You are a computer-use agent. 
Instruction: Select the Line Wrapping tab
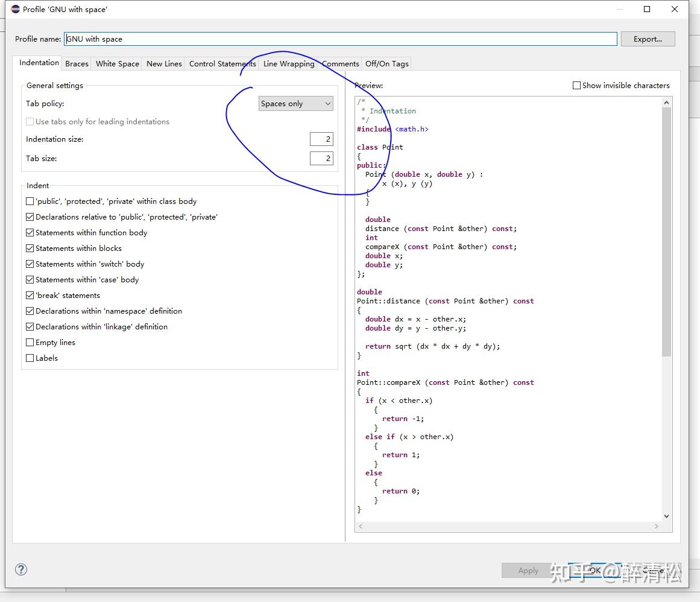[289, 64]
